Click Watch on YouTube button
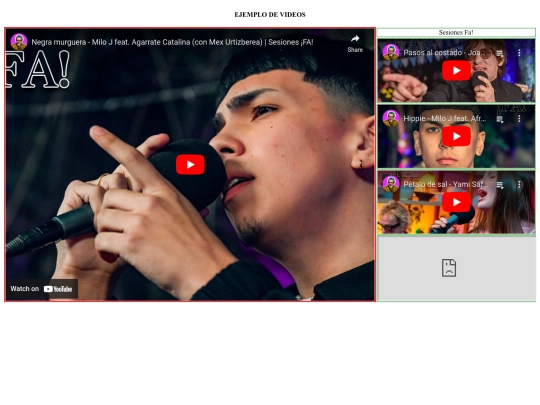540x405 pixels. tap(42, 289)
